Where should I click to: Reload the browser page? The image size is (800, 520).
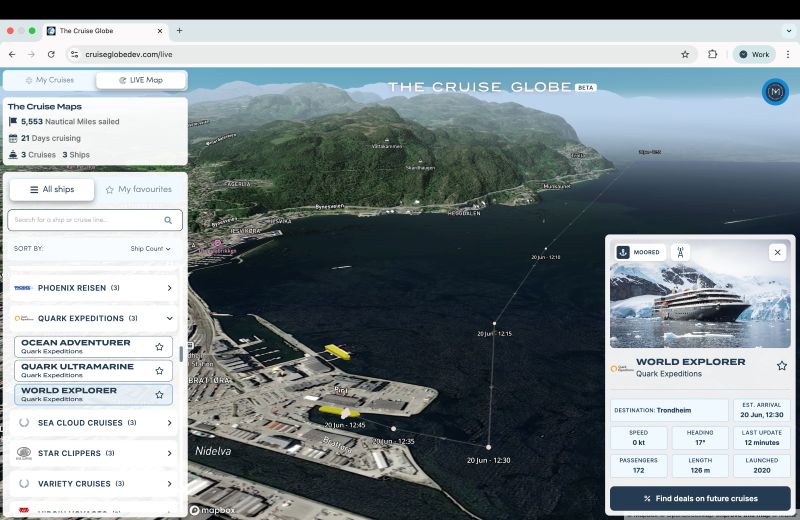pos(51,54)
